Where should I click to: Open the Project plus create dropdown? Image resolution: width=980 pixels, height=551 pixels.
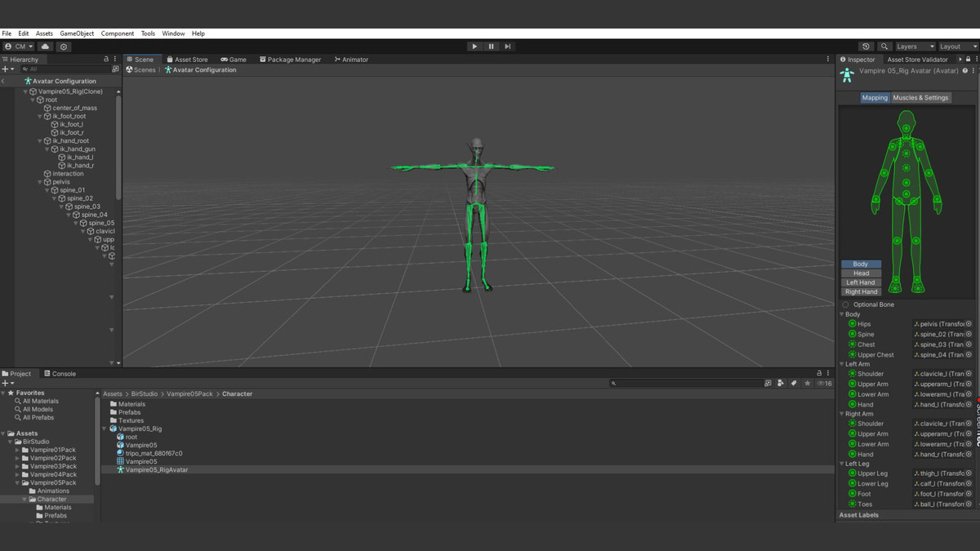point(7,383)
